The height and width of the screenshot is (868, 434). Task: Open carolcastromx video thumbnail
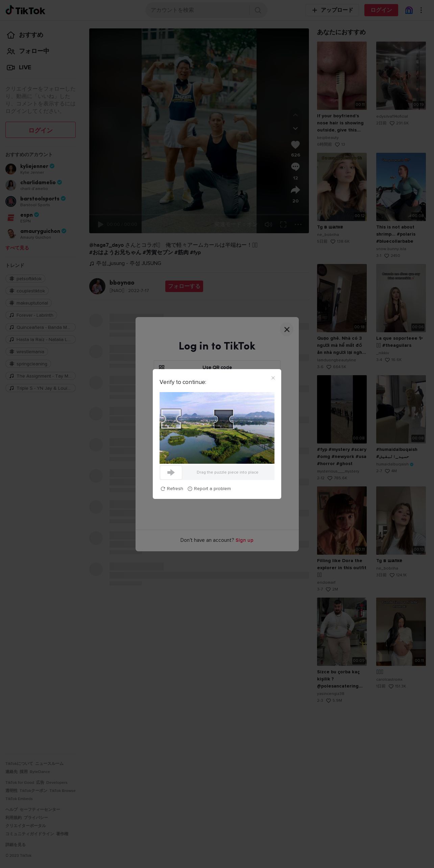point(401,632)
